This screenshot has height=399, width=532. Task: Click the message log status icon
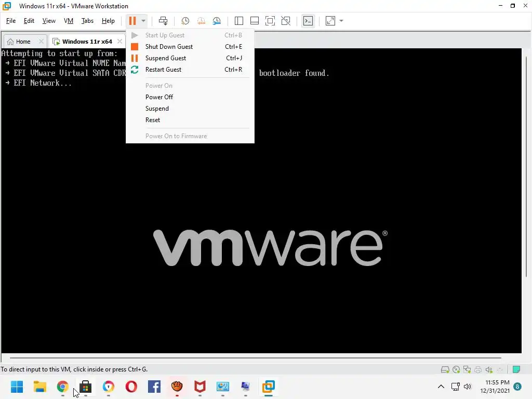pyautogui.click(x=516, y=369)
